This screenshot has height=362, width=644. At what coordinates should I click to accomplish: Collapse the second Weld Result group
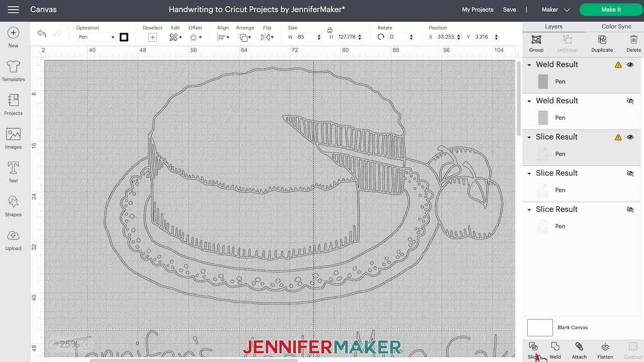529,101
